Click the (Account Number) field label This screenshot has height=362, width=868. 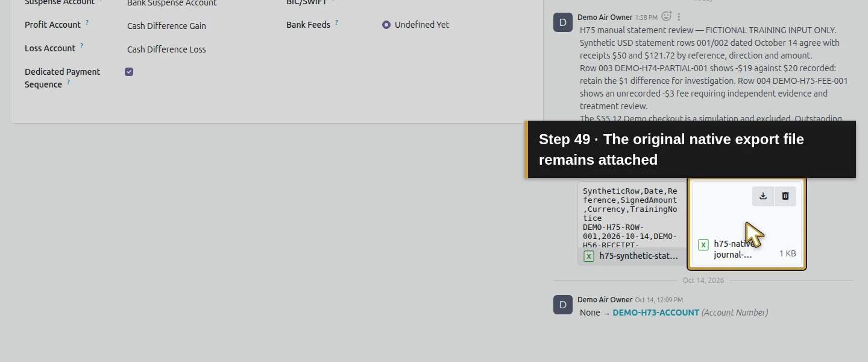(x=735, y=313)
